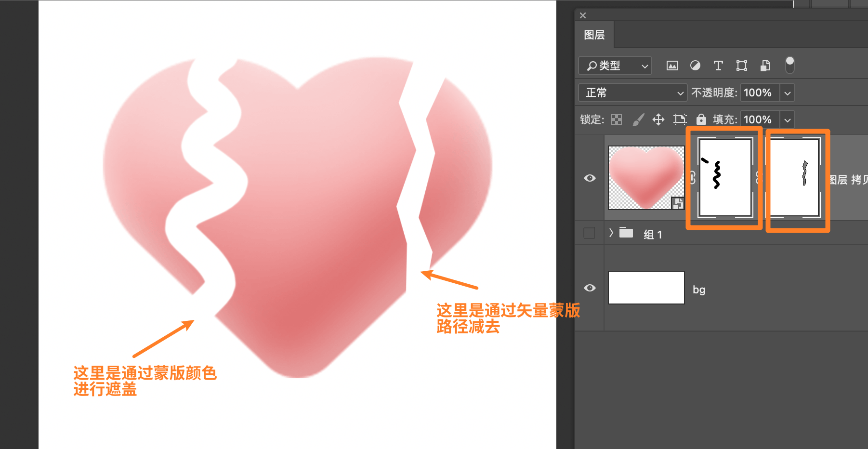Image resolution: width=868 pixels, height=449 pixels.
Task: Lock layer position with move icon
Action: [658, 119]
